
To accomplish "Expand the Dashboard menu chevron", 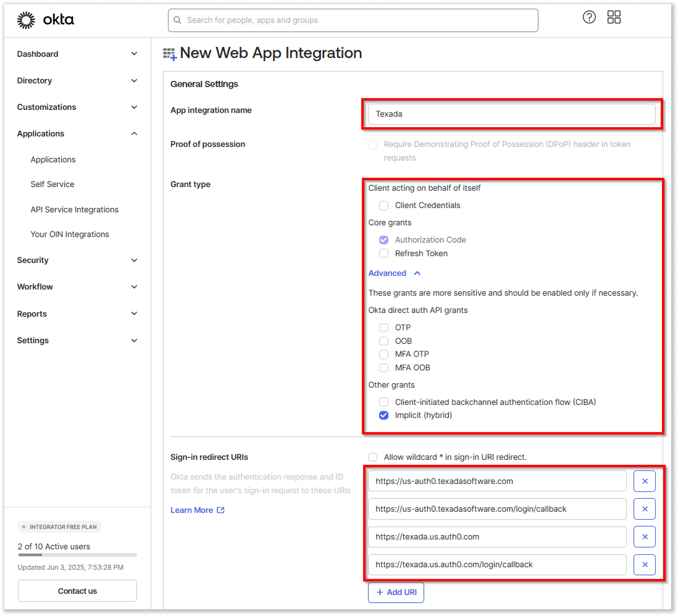I will [134, 54].
